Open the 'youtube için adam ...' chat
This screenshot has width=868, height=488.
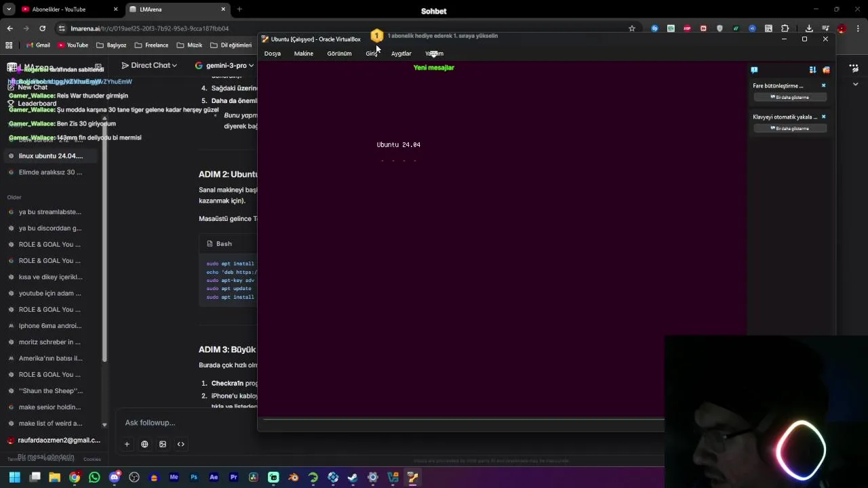(x=51, y=293)
